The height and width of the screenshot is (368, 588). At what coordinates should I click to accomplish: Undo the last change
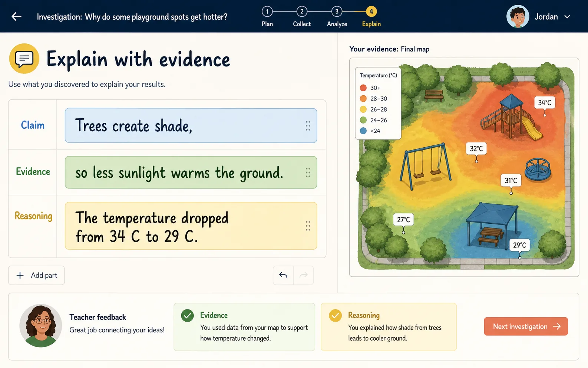point(283,275)
